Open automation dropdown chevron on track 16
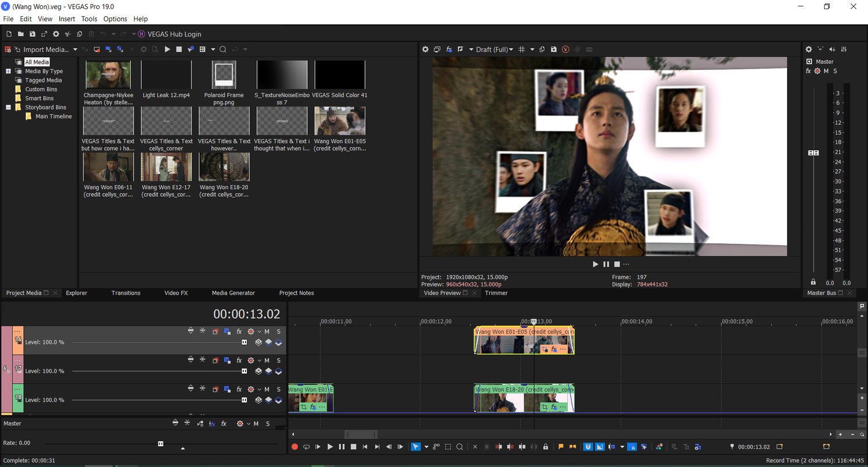868x467 pixels. point(259,332)
